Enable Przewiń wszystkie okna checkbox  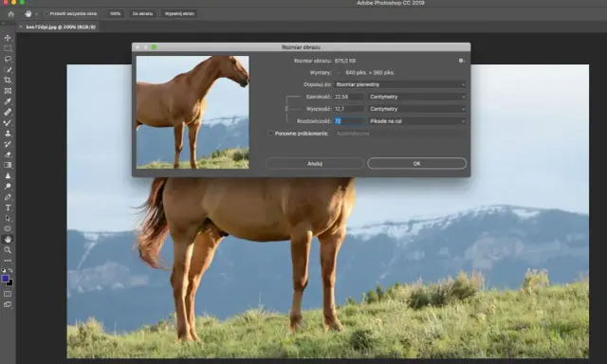tap(46, 13)
